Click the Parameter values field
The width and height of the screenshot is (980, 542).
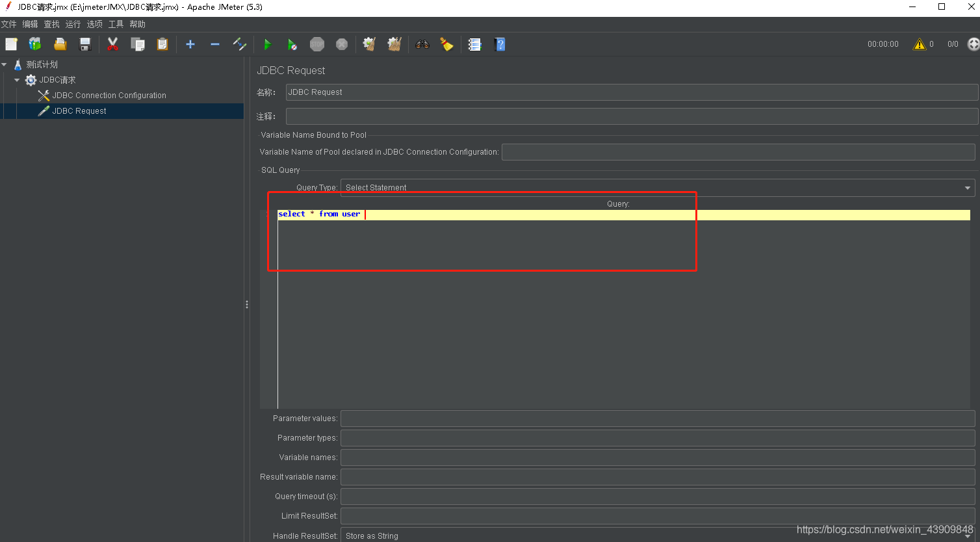[658, 419]
